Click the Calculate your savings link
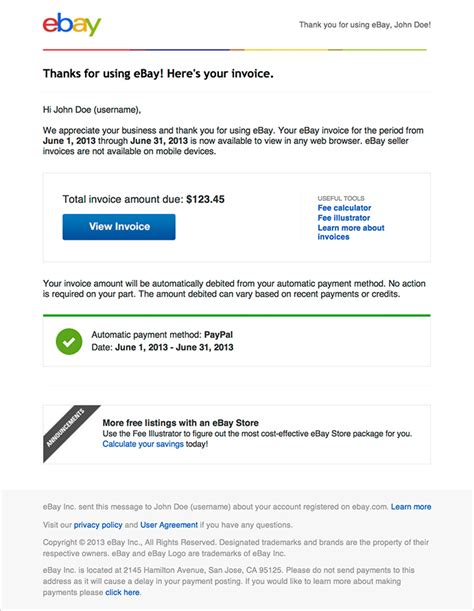The width and height of the screenshot is (474, 611). click(x=143, y=444)
